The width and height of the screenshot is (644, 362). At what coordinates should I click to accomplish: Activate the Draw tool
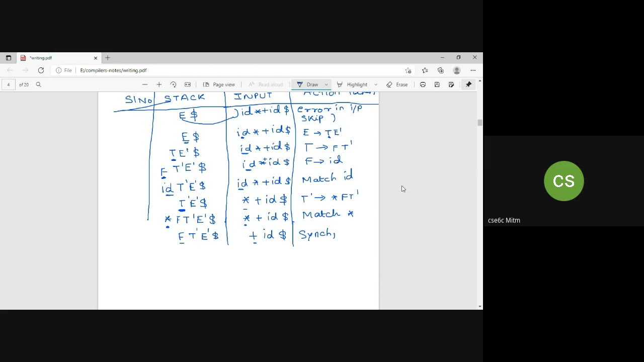click(307, 84)
